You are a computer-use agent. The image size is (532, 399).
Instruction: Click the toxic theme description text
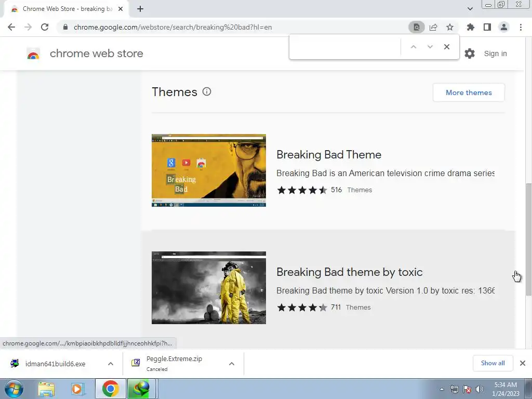pyautogui.click(x=385, y=291)
